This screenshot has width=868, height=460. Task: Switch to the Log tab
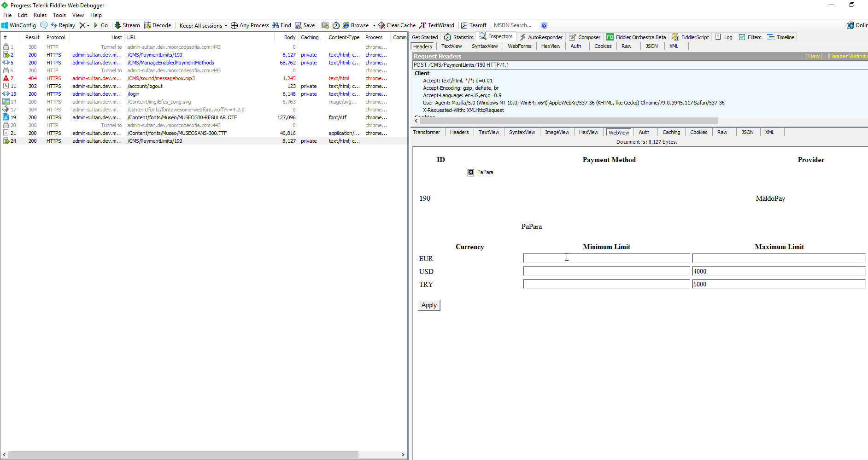pos(724,37)
